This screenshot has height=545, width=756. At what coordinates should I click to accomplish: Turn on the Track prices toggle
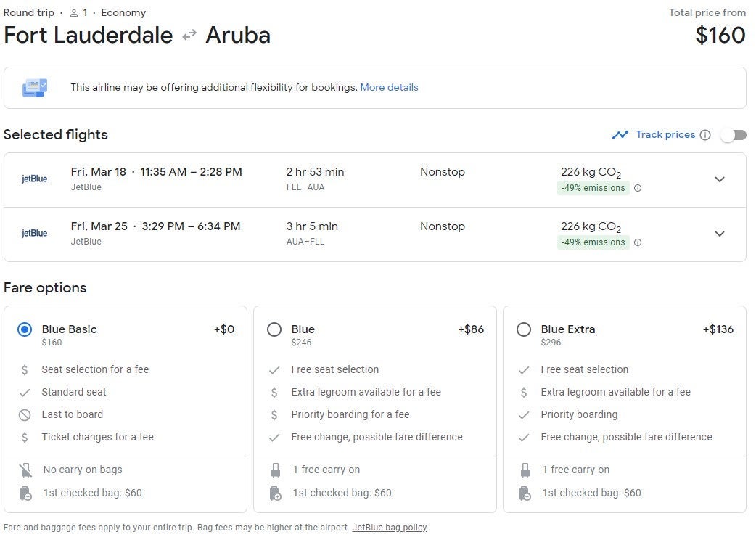(x=733, y=135)
